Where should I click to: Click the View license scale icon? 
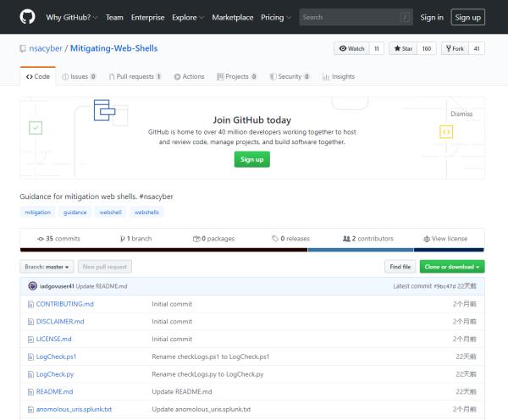427,239
